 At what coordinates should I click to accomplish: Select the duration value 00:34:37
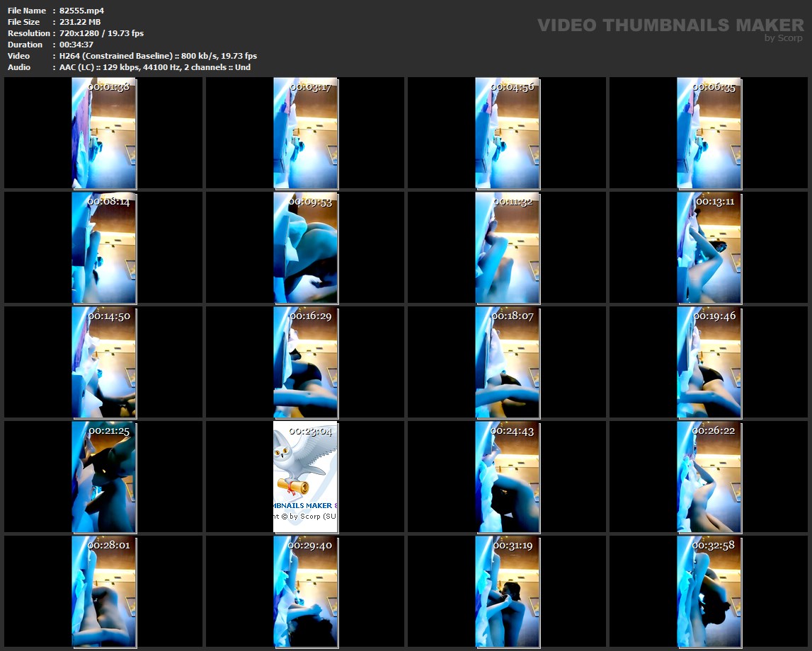(76, 45)
